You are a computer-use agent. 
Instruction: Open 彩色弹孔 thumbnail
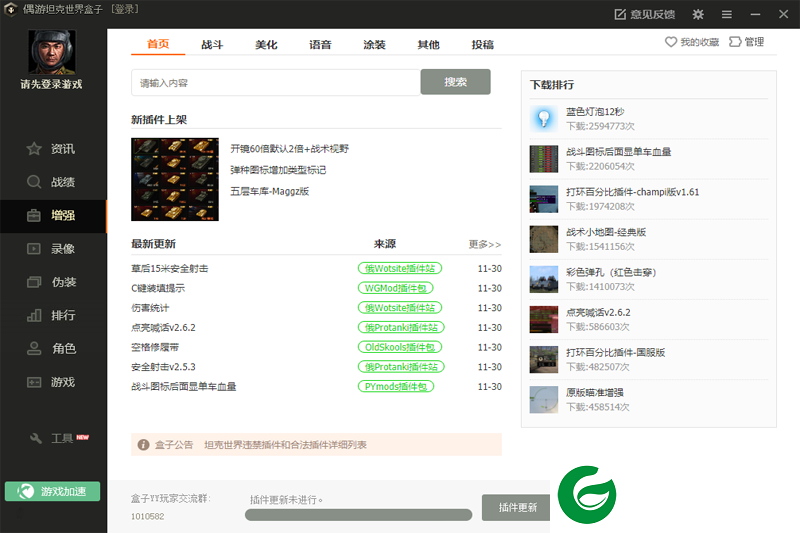coord(544,280)
